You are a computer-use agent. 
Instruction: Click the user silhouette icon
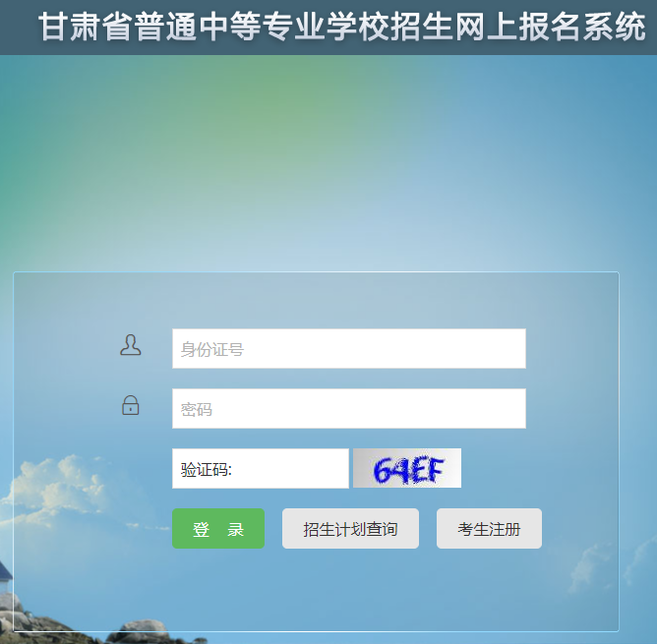(x=130, y=345)
